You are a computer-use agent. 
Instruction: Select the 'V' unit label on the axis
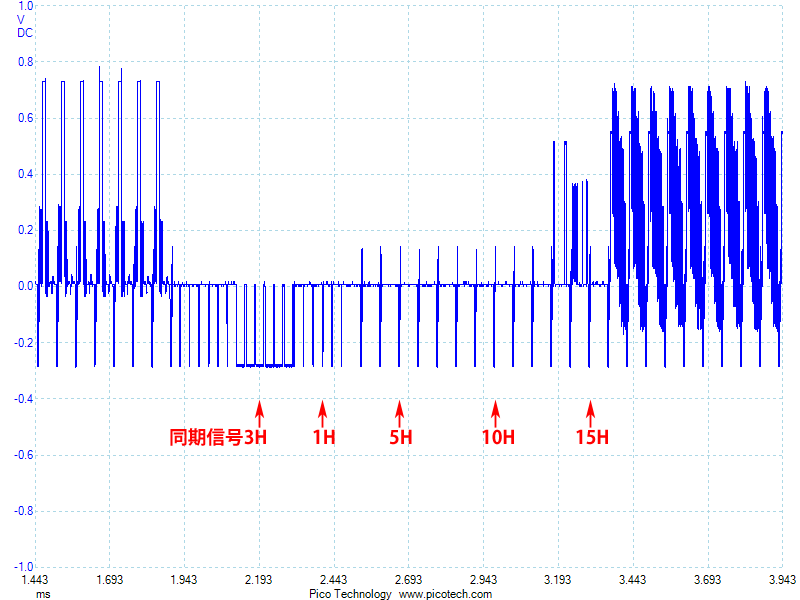(21, 20)
